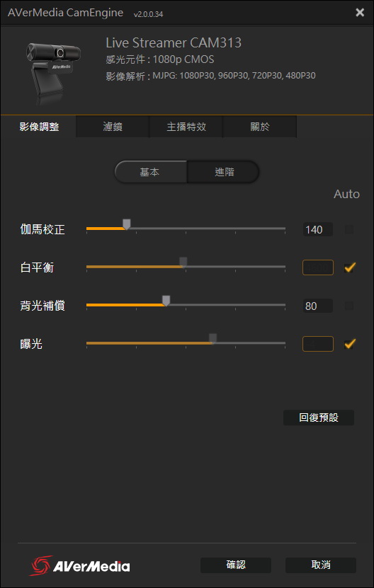
Task: Click the 回復預設 button
Action: 319,417
